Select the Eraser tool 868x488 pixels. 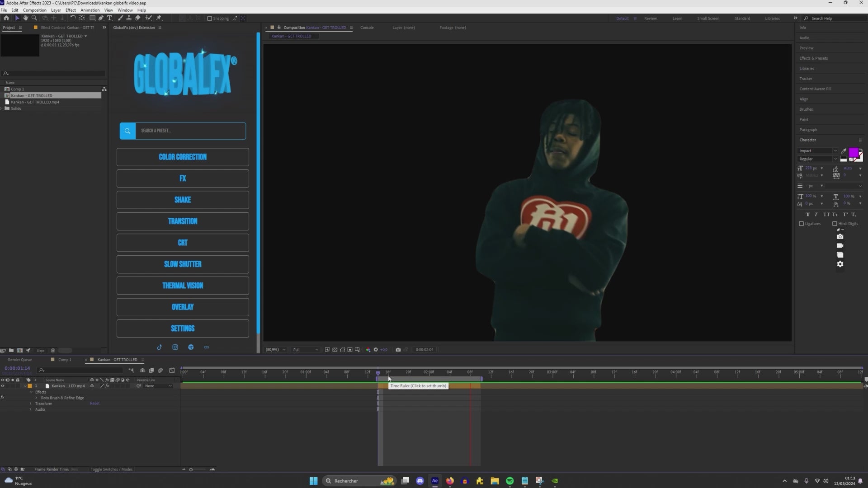[137, 18]
